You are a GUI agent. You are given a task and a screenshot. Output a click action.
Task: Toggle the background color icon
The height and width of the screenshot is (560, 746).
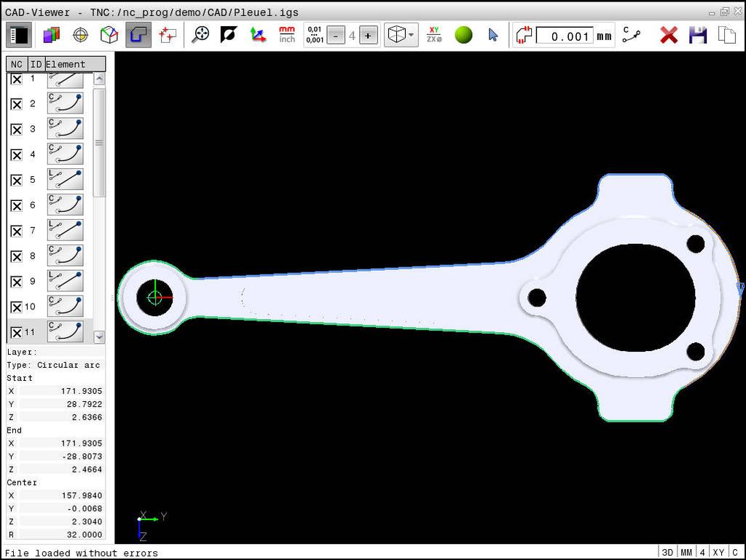pyautogui.click(x=229, y=35)
